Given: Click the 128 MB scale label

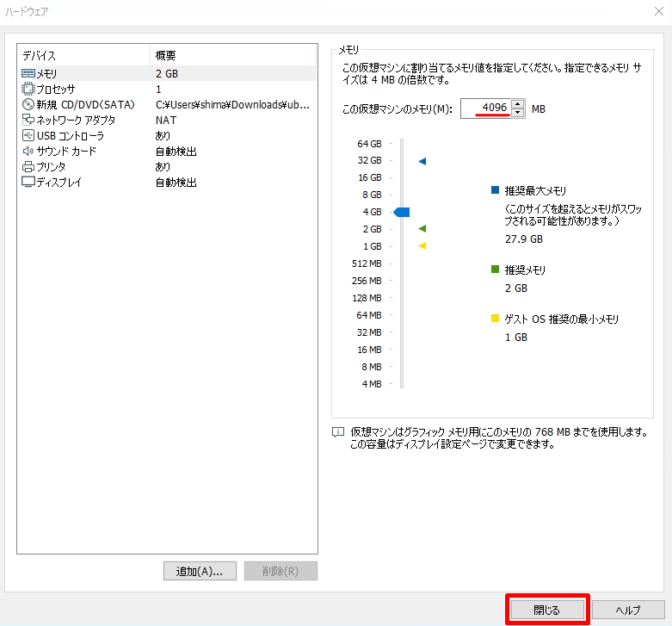Looking at the screenshot, I should [367, 298].
